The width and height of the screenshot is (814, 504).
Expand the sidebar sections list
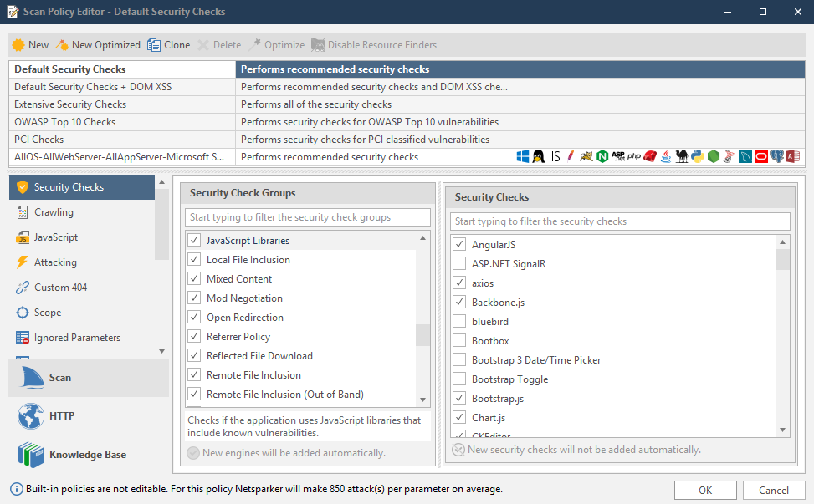click(161, 351)
